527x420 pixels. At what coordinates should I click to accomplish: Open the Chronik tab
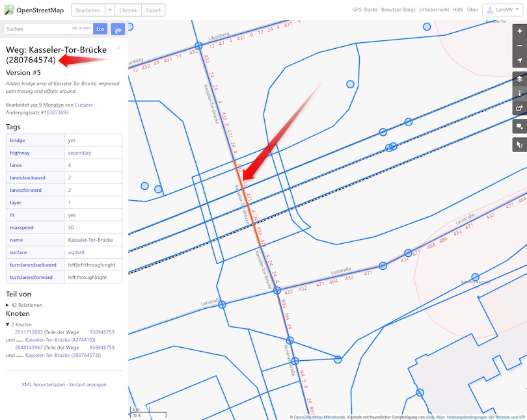[128, 10]
